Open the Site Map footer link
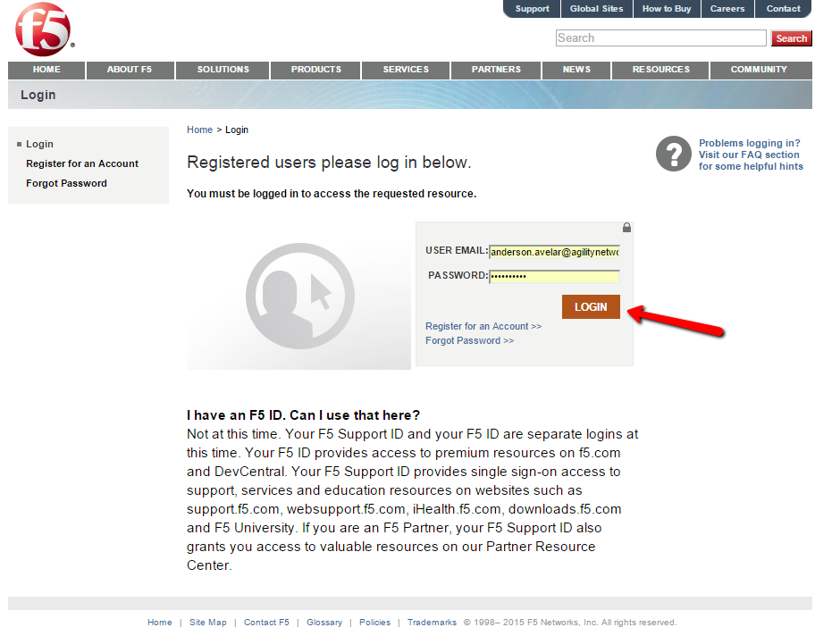The image size is (815, 644). point(208,623)
